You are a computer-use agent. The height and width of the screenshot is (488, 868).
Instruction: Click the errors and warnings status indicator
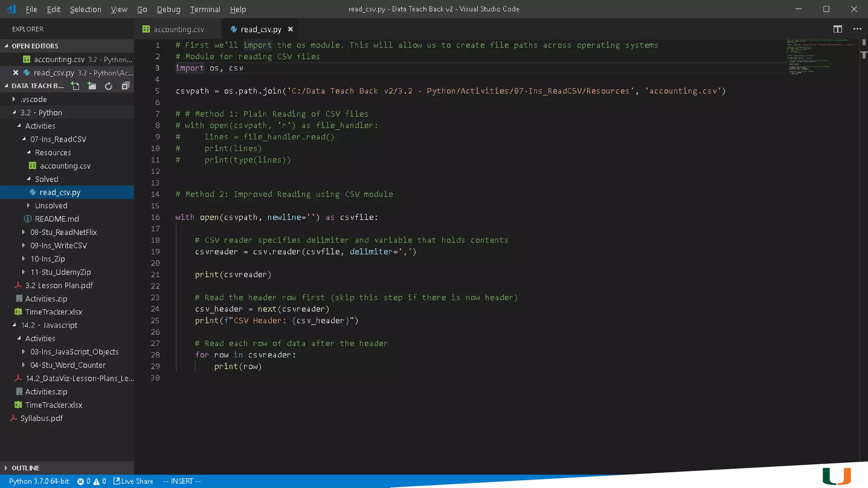92,481
